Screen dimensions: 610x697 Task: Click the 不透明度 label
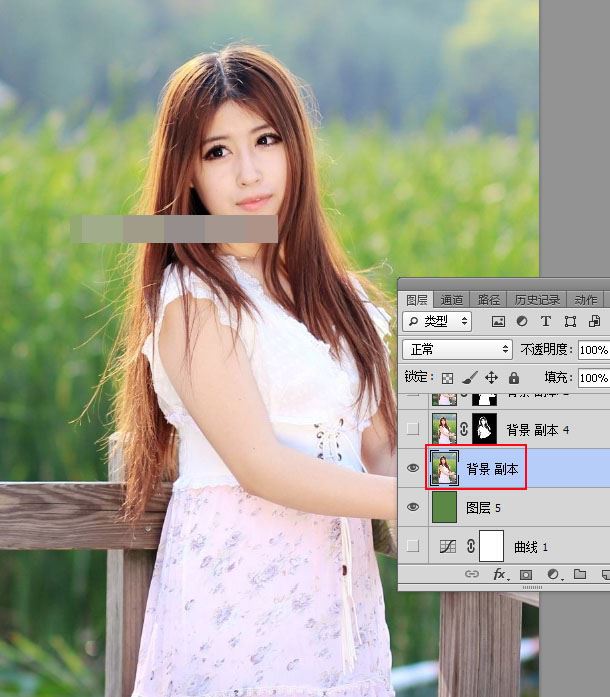click(546, 349)
